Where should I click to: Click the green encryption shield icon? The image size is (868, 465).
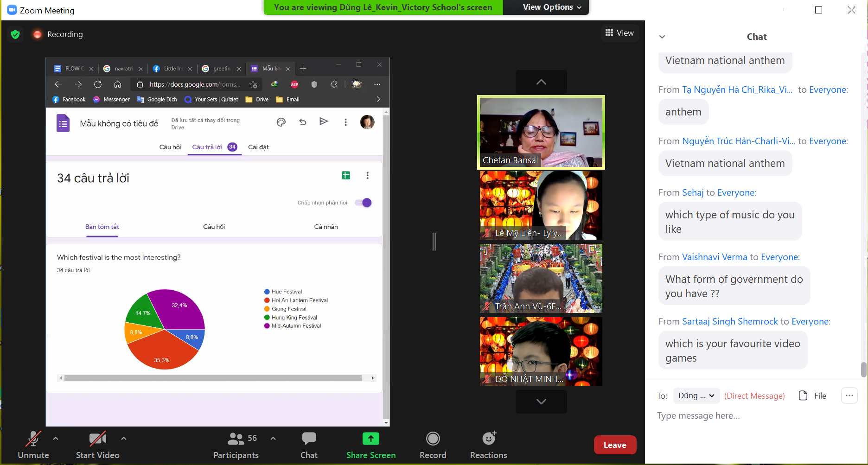tap(15, 34)
